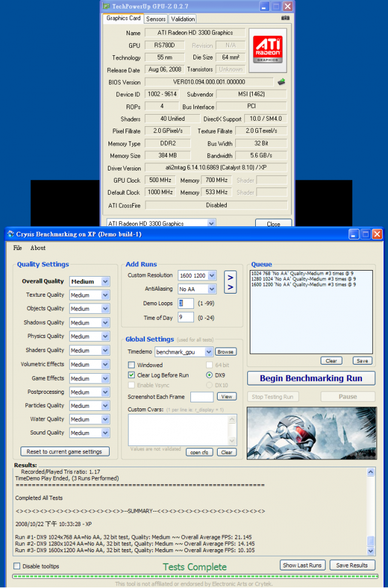Image resolution: width=388 pixels, height=588 pixels.
Task: Clear the Queue list
Action: [332, 361]
